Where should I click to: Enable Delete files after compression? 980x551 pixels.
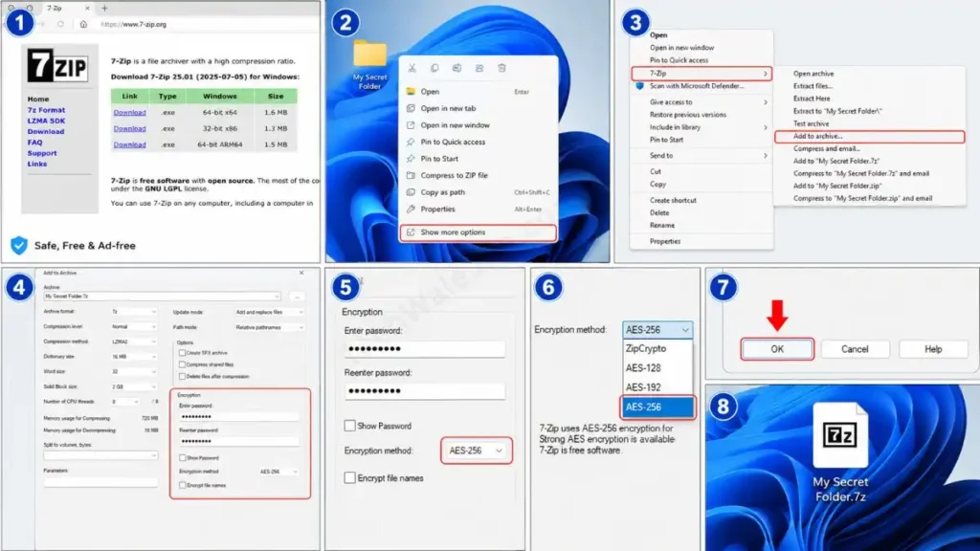tap(183, 376)
